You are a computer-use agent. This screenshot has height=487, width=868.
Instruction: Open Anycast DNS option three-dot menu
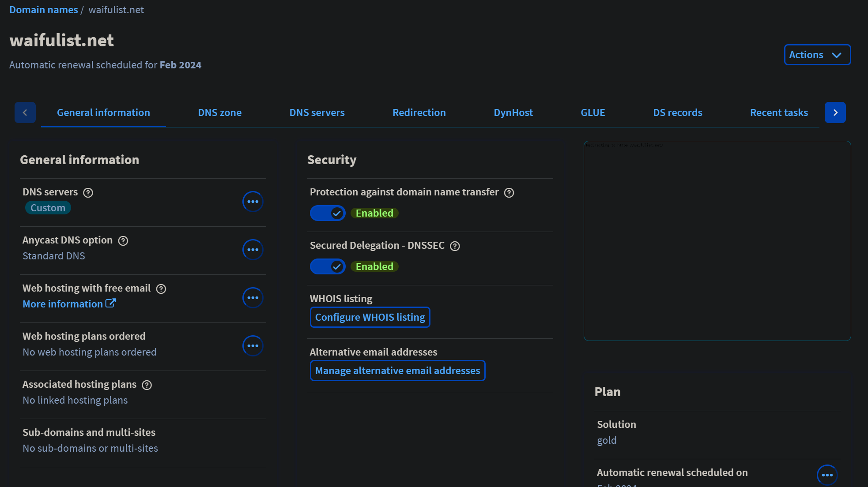click(253, 250)
